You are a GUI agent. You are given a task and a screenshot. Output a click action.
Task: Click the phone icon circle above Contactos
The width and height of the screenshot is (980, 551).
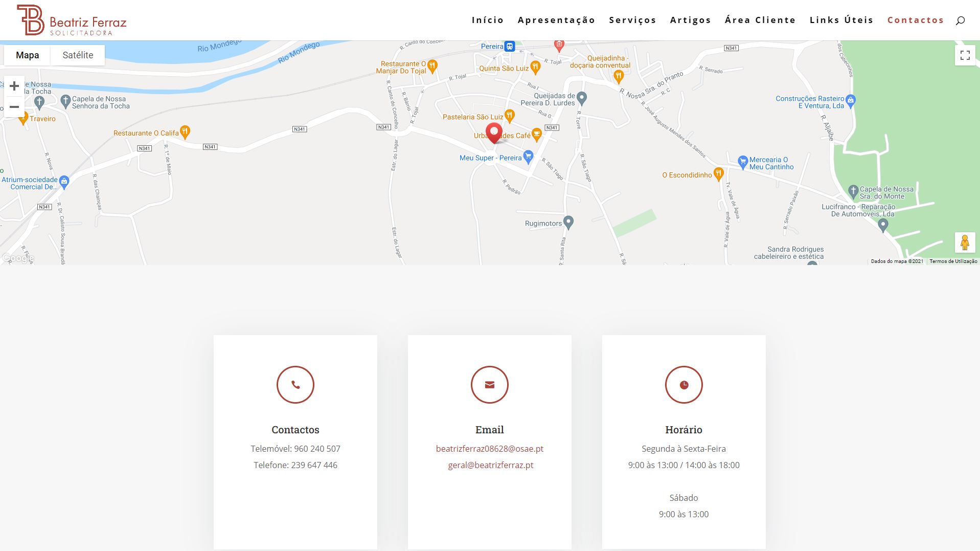point(295,385)
